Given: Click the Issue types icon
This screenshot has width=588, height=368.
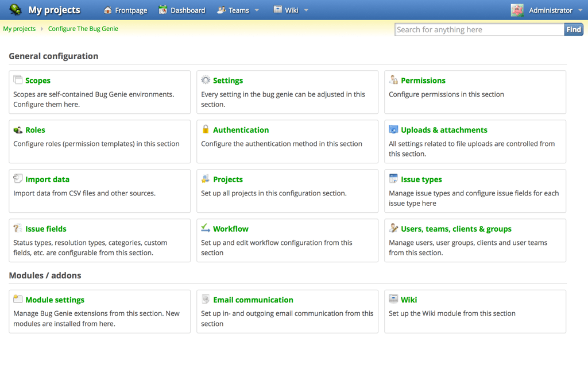Looking at the screenshot, I should 393,179.
